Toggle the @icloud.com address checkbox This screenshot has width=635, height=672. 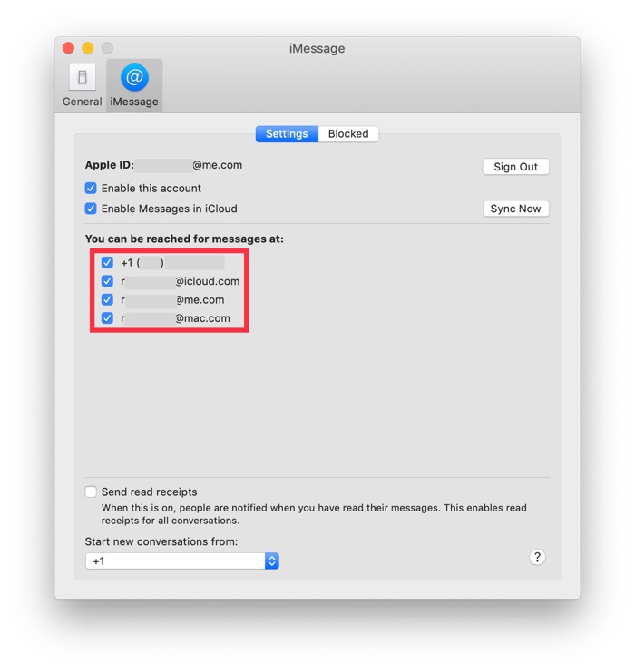[x=107, y=281]
